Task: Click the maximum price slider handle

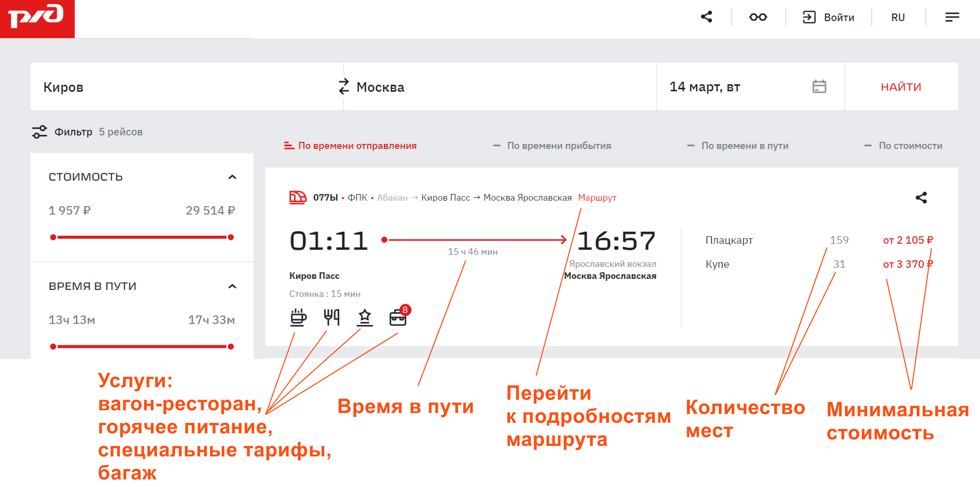Action: [x=231, y=237]
